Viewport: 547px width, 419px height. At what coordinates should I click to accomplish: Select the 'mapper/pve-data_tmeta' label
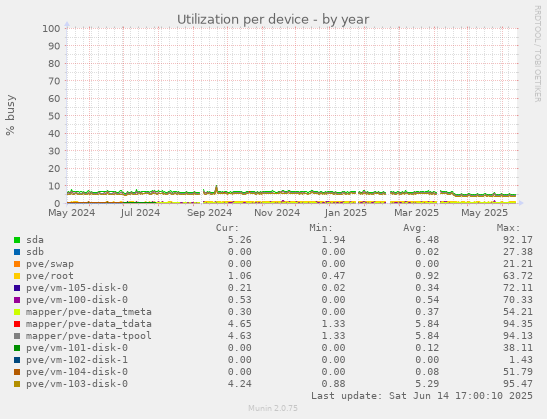[x=89, y=312]
